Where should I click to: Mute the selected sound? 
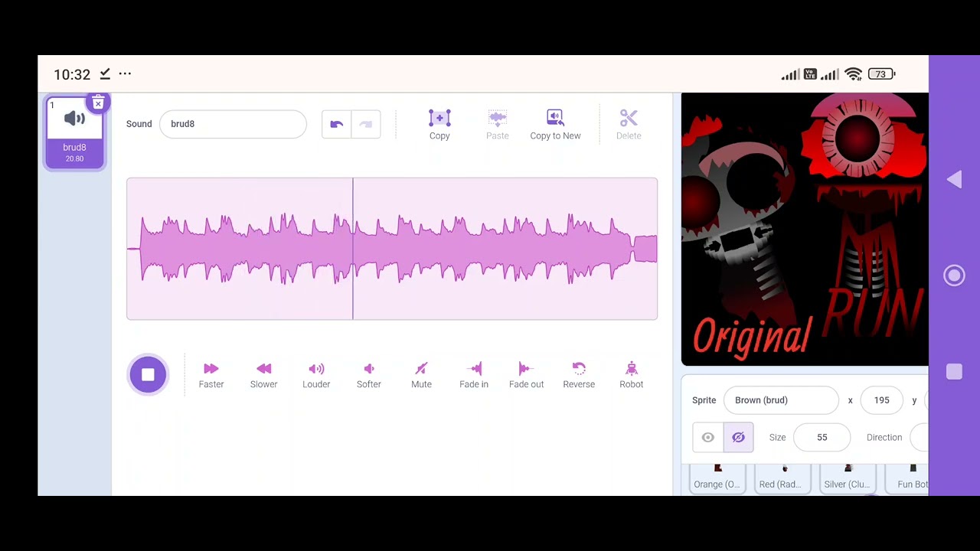[x=421, y=374]
